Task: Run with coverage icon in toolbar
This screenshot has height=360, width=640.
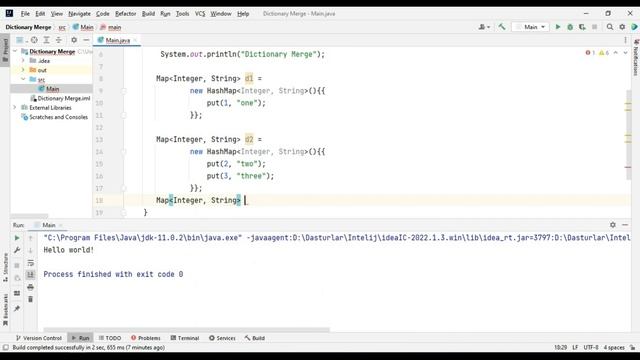Action: click(x=582, y=27)
